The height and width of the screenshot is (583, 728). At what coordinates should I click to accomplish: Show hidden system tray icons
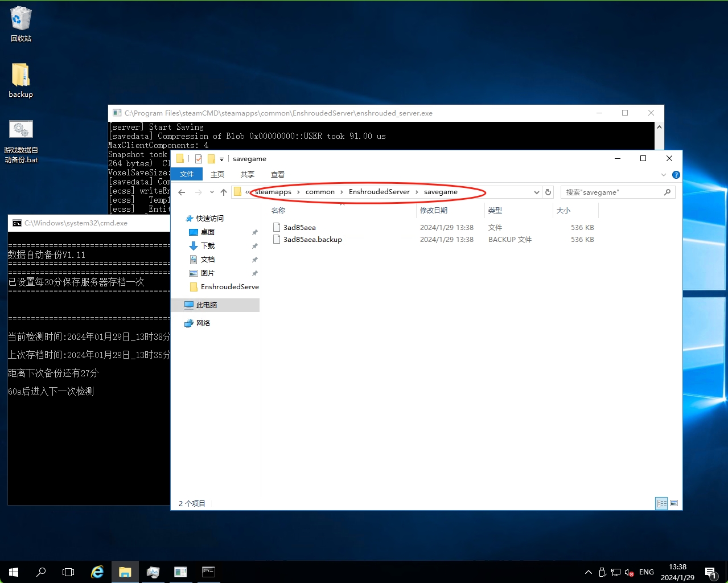(x=589, y=572)
